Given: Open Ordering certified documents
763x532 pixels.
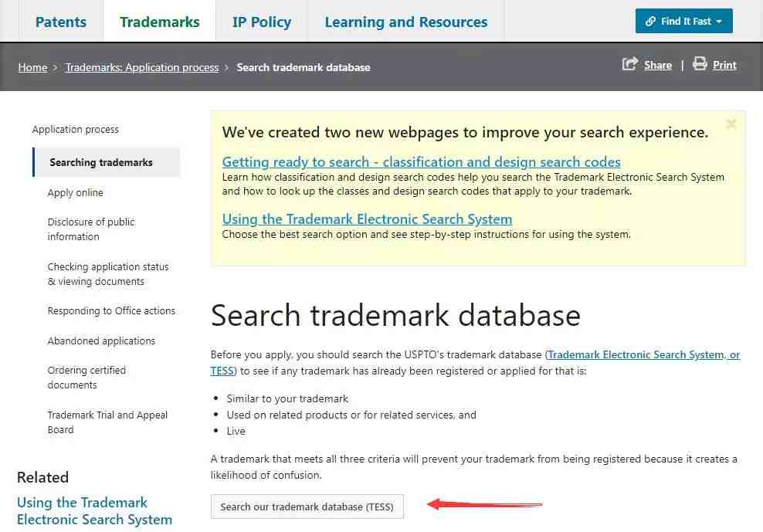Looking at the screenshot, I should [86, 378].
